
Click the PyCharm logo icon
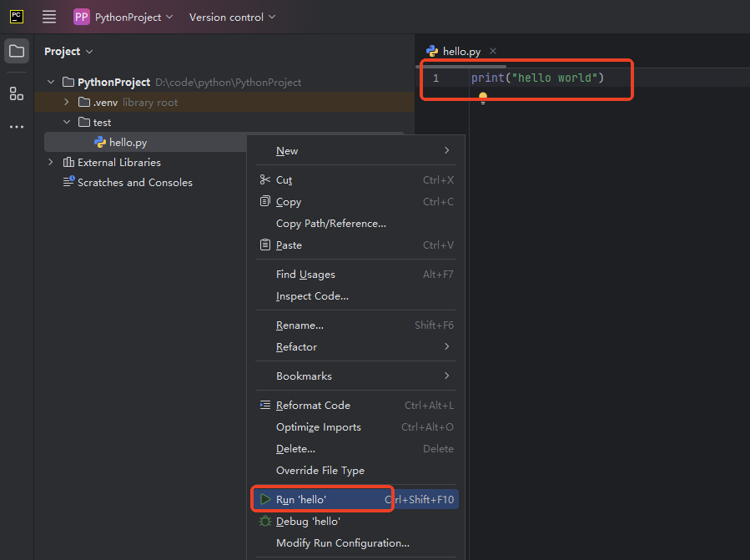click(x=17, y=17)
